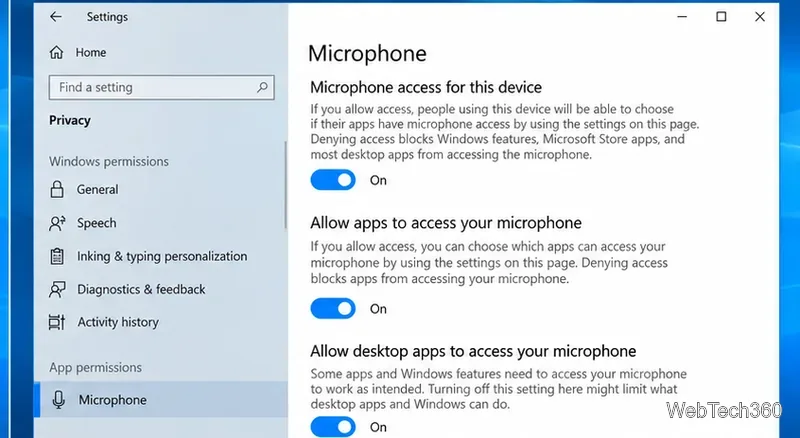Select the Activity history icon
The width and height of the screenshot is (800, 438).
click(57, 322)
